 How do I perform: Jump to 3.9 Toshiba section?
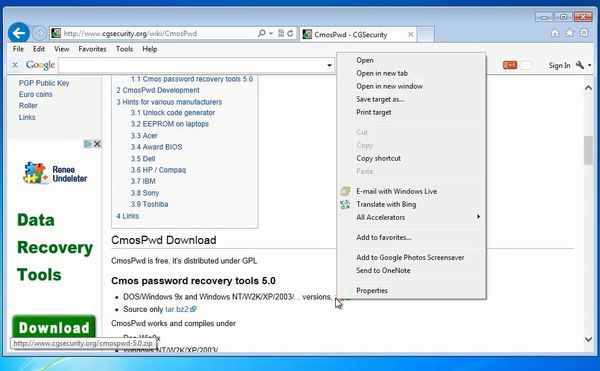tap(149, 204)
